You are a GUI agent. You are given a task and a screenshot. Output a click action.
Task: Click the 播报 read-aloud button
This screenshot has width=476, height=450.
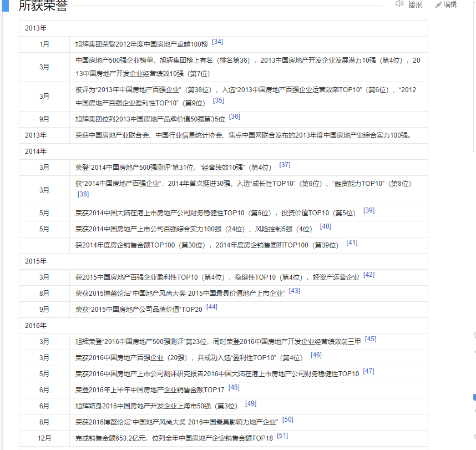415,4
